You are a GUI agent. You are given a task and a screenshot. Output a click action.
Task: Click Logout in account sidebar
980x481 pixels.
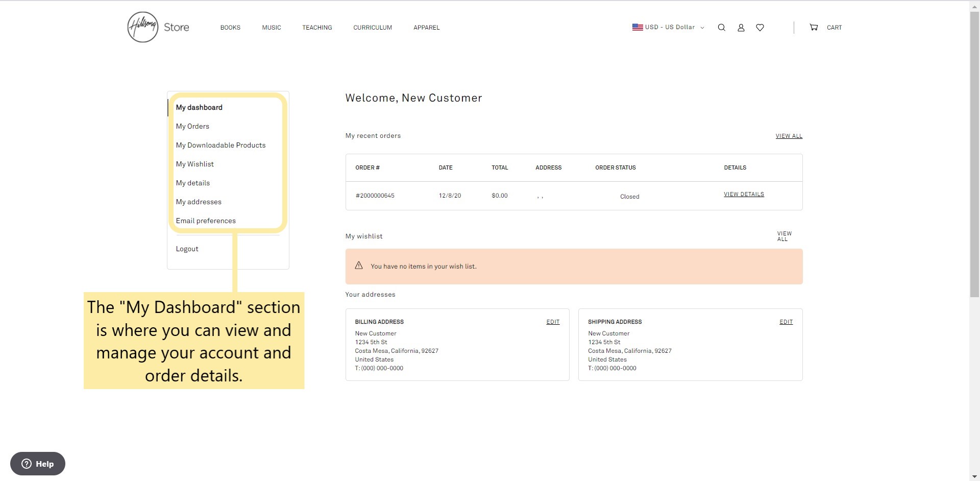tap(187, 249)
